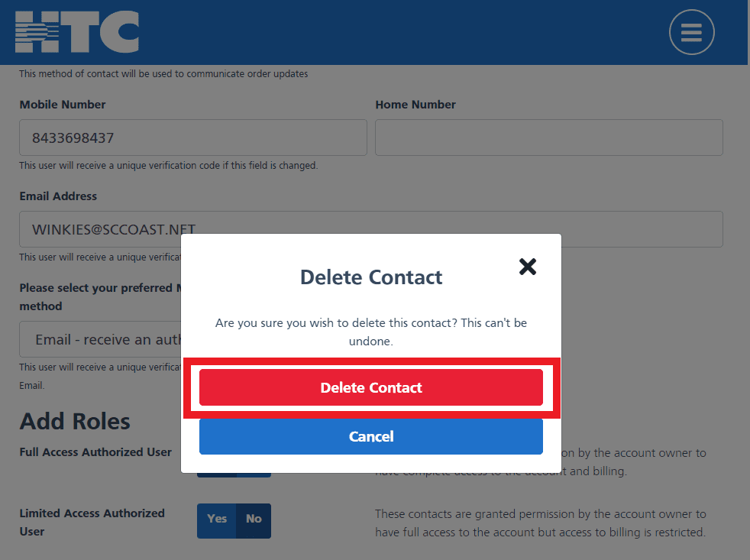The height and width of the screenshot is (560, 750).
Task: Confirm deletion with the Delete Contact button
Action: point(371,387)
